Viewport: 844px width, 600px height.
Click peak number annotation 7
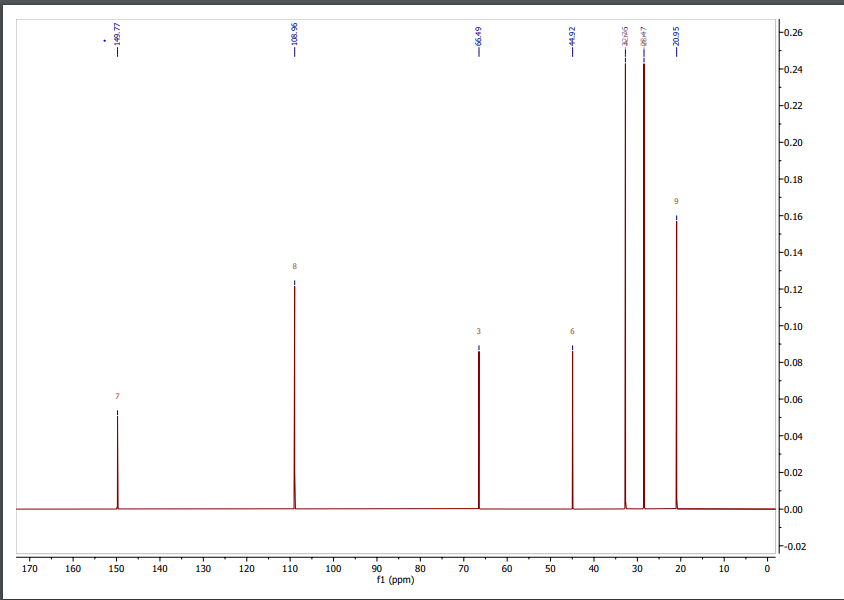116,396
